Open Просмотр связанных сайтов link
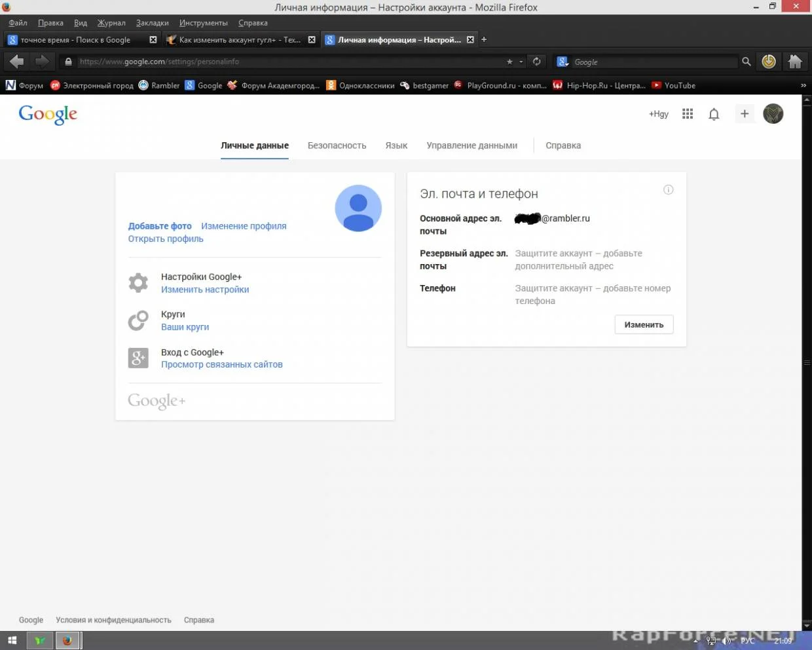This screenshot has height=650, width=812. 222,364
